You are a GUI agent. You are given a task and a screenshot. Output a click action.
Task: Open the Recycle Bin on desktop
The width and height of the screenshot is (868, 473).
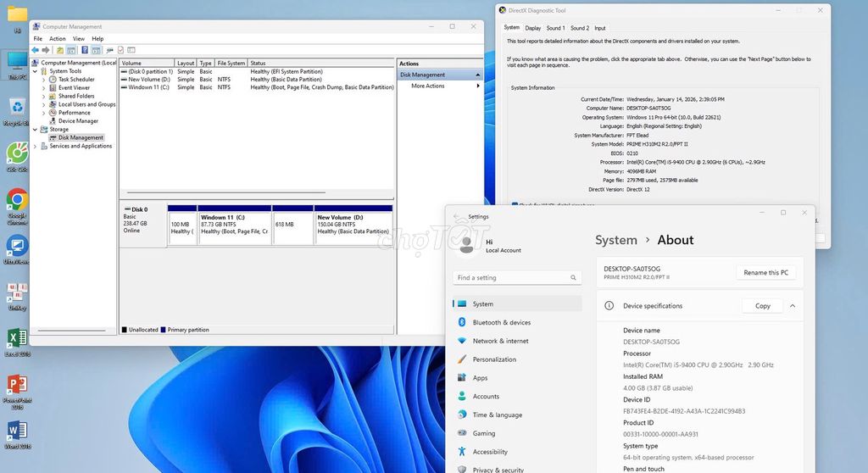click(17, 108)
